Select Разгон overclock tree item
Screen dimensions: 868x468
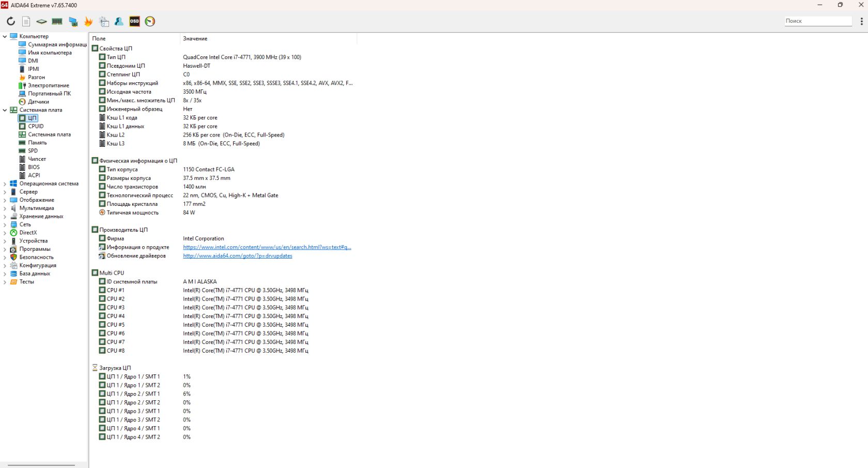click(x=36, y=77)
